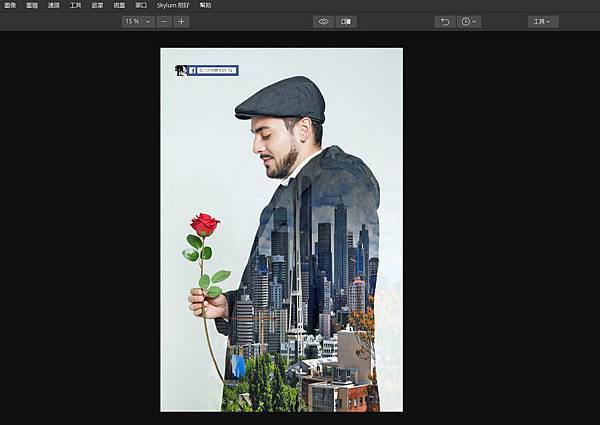Open the 濾鏡 menu
Screen dimensions: 600x425
click(x=53, y=5)
